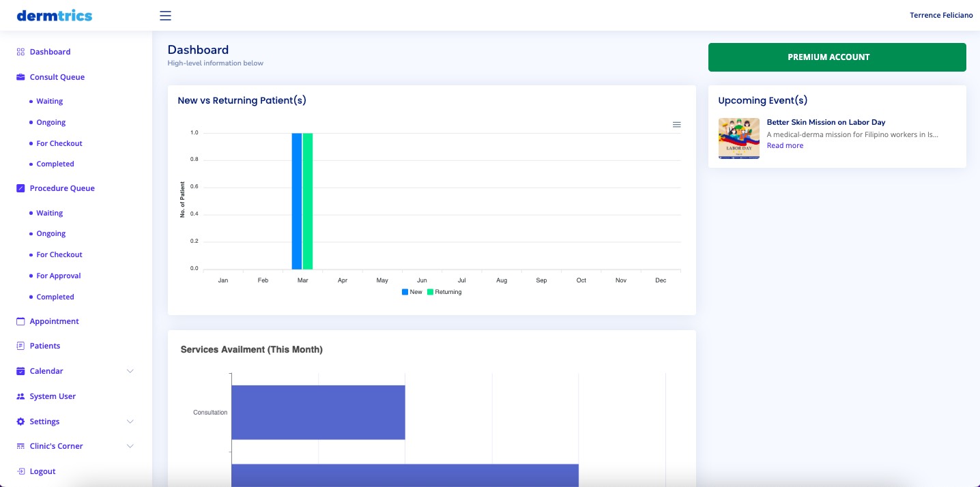Click the Calendar check icon in sidebar

coord(20,371)
